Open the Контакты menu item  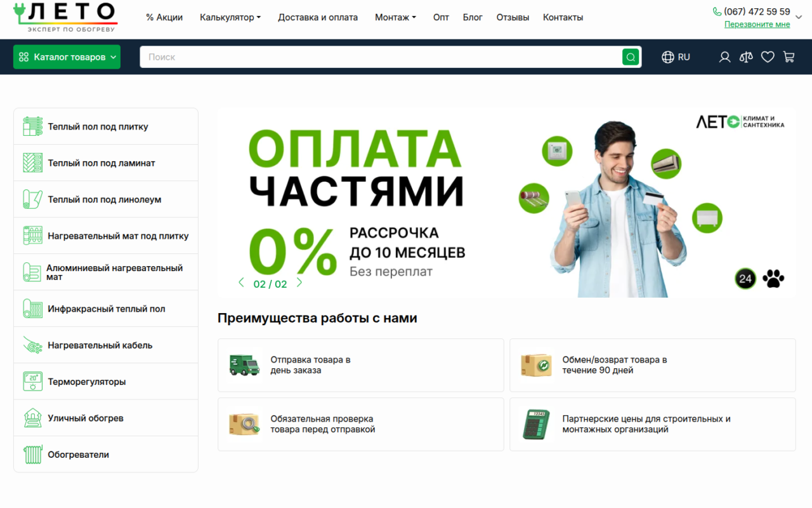coord(563,17)
